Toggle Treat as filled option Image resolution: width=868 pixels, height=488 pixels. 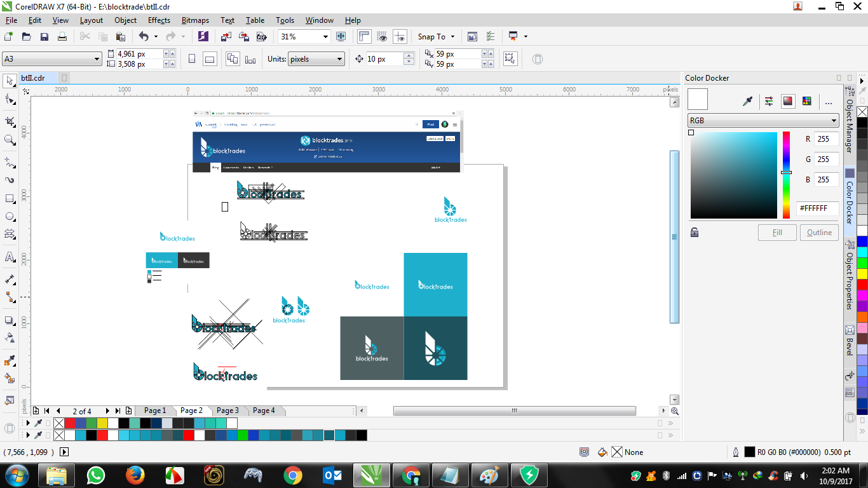[510, 59]
